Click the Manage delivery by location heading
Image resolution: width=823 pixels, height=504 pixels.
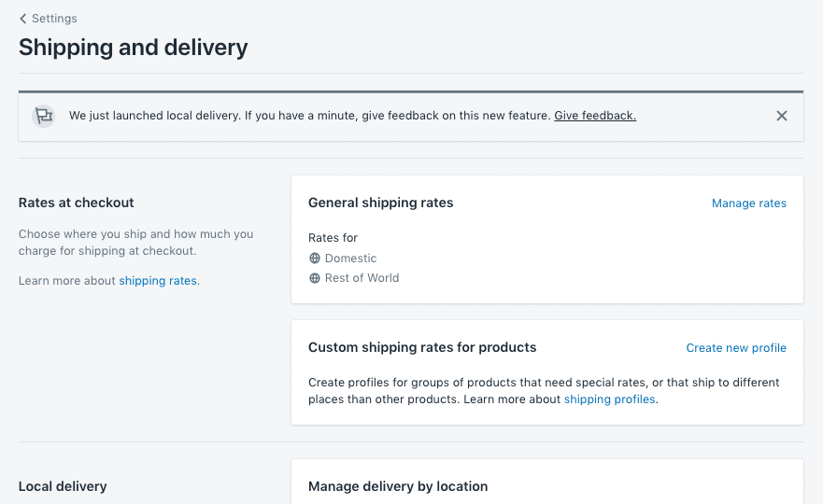[x=398, y=486]
